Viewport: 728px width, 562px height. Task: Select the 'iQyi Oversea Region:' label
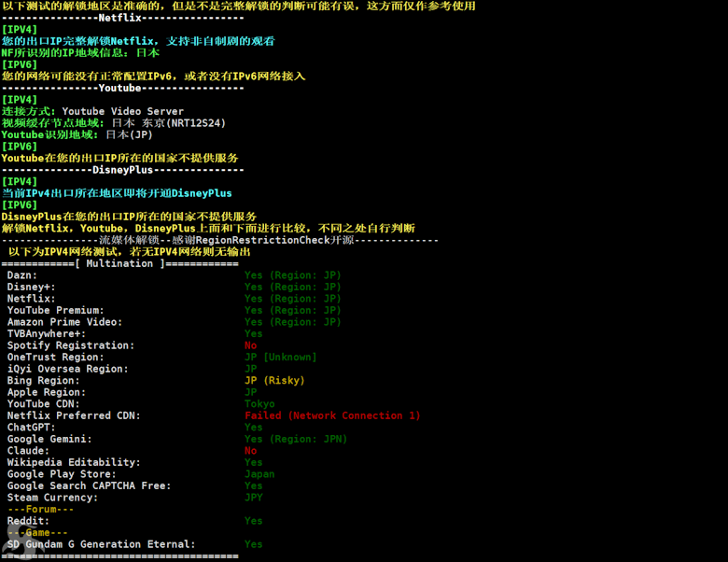[67, 369]
